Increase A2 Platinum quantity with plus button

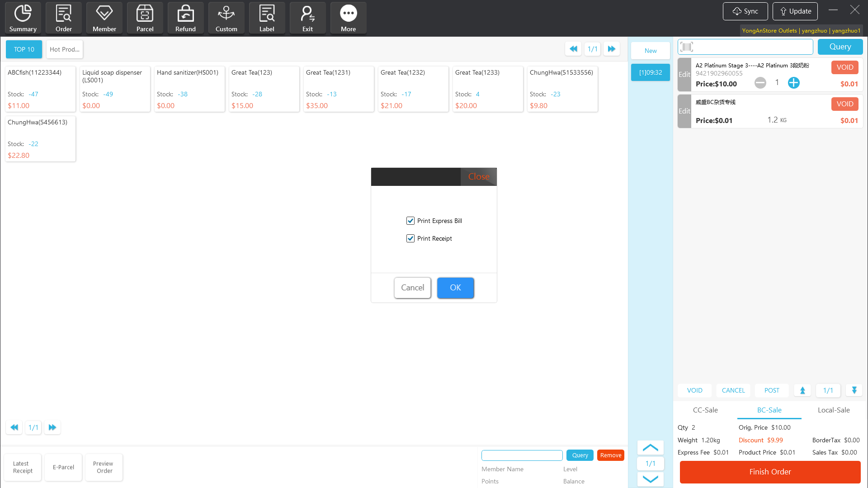793,83
